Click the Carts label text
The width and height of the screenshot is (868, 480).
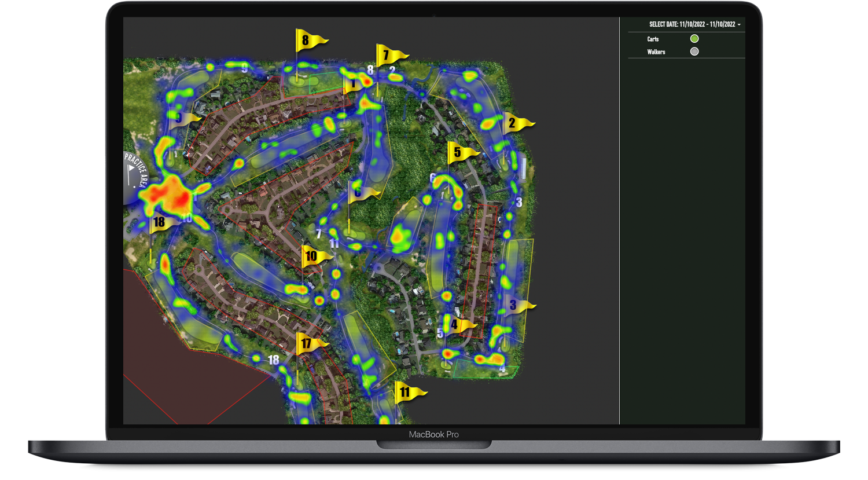click(653, 39)
